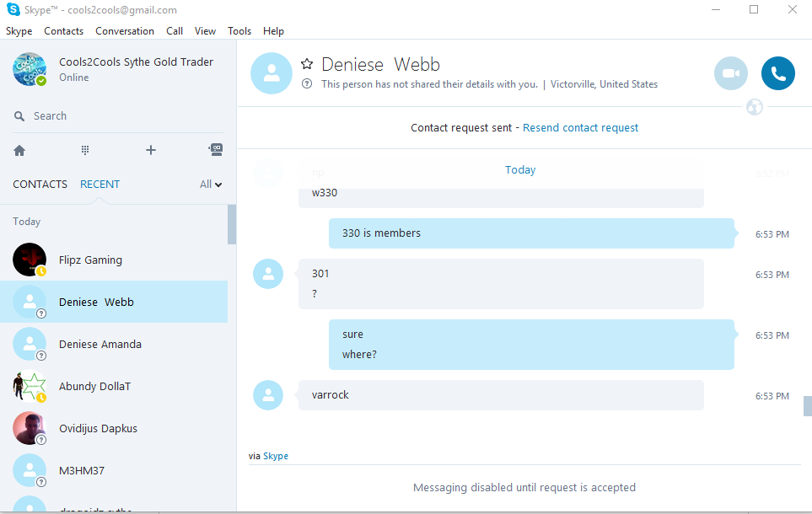Click sender avatar beside 'varrock' message
Screen dimensions: 812x514
pyautogui.click(x=268, y=395)
